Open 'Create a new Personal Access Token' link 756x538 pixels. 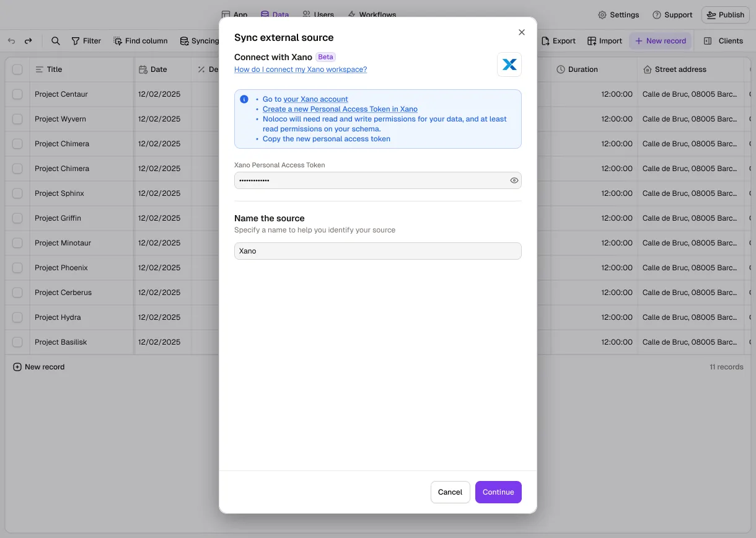(340, 109)
